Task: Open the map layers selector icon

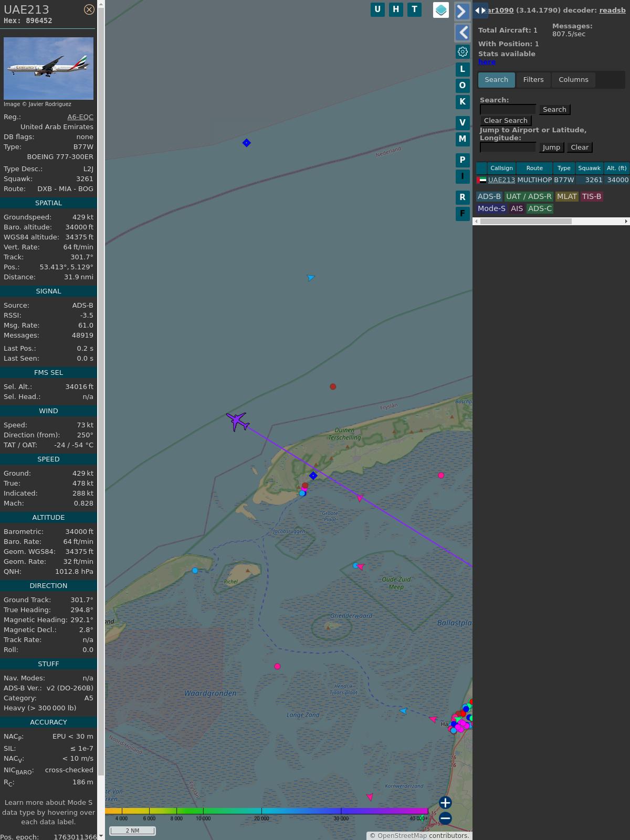Action: pyautogui.click(x=441, y=9)
